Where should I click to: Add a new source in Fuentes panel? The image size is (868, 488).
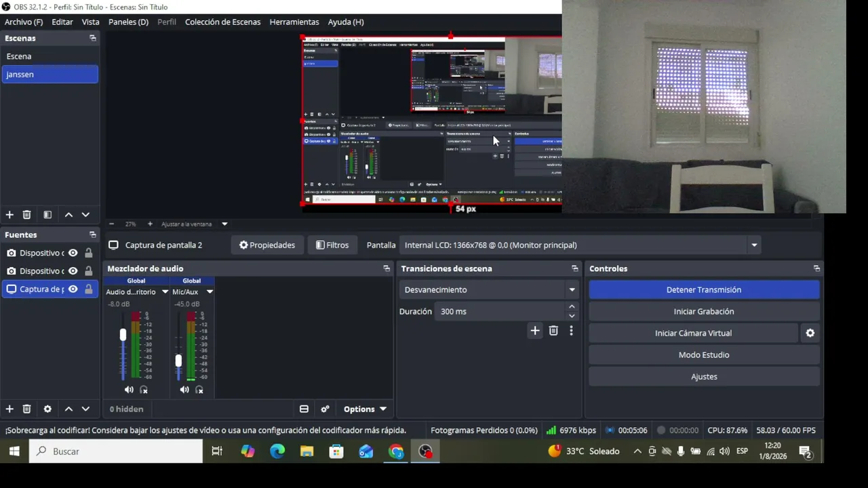click(9, 409)
